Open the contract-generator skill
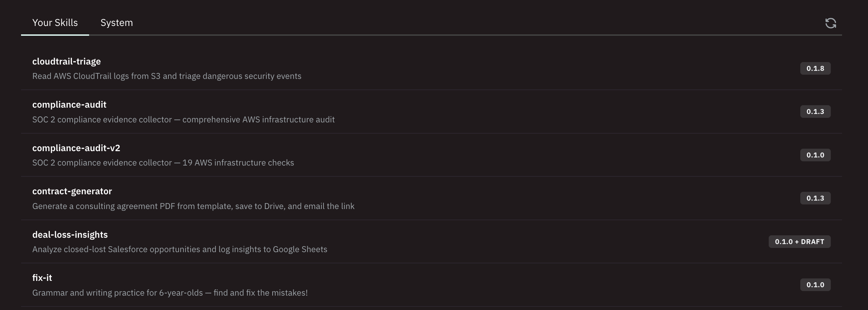868x310 pixels. pos(72,191)
